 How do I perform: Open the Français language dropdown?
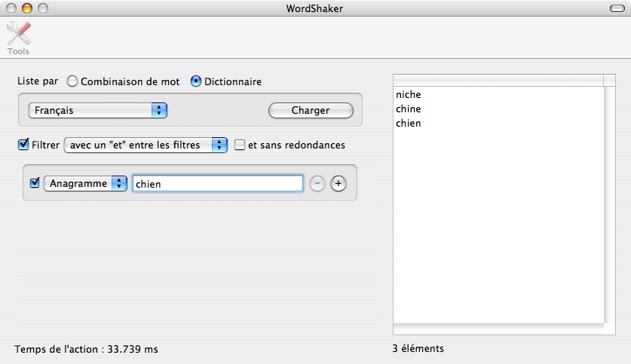click(x=98, y=110)
